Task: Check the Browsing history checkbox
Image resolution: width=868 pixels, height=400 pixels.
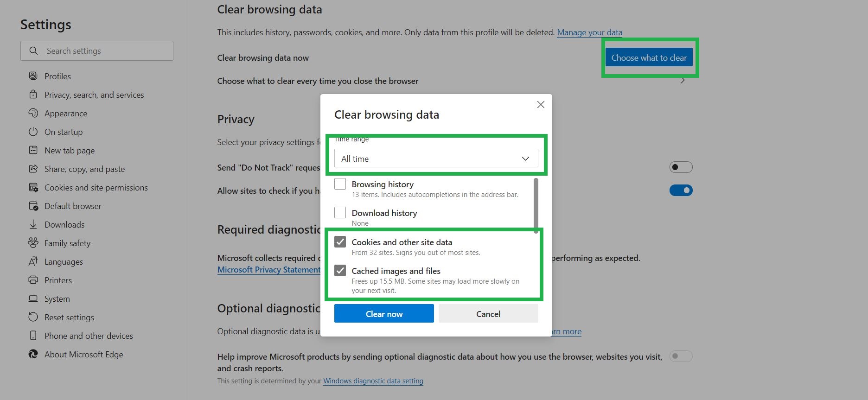Action: [x=340, y=184]
